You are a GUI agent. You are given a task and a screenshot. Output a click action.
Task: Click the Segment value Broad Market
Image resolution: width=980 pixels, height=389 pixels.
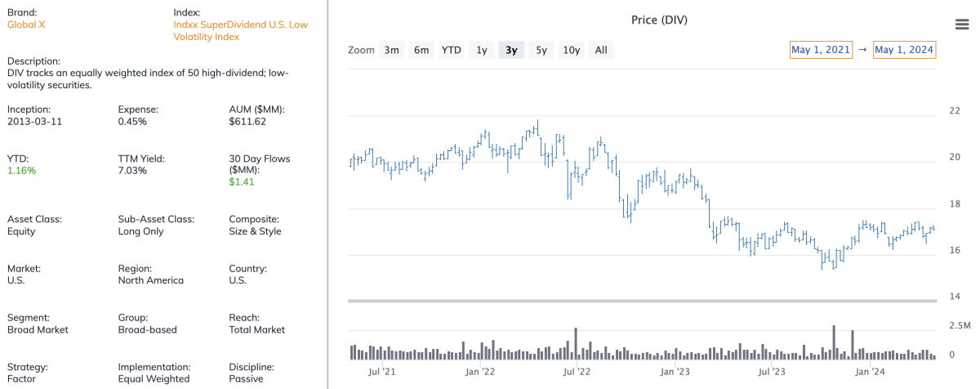click(x=38, y=329)
